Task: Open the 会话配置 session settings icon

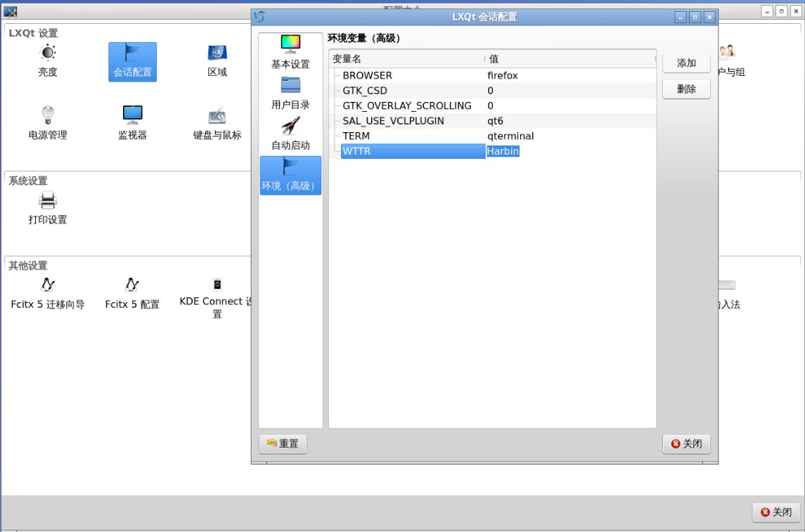Action: tap(132, 62)
